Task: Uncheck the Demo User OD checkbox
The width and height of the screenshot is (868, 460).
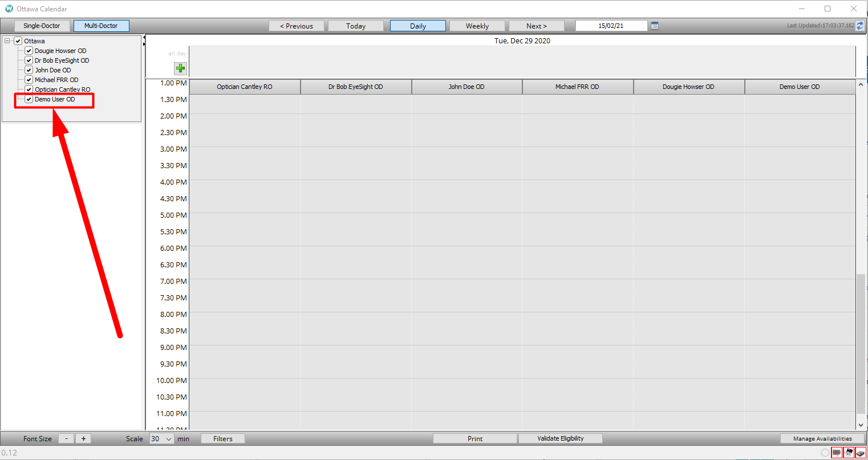Action: 28,99
